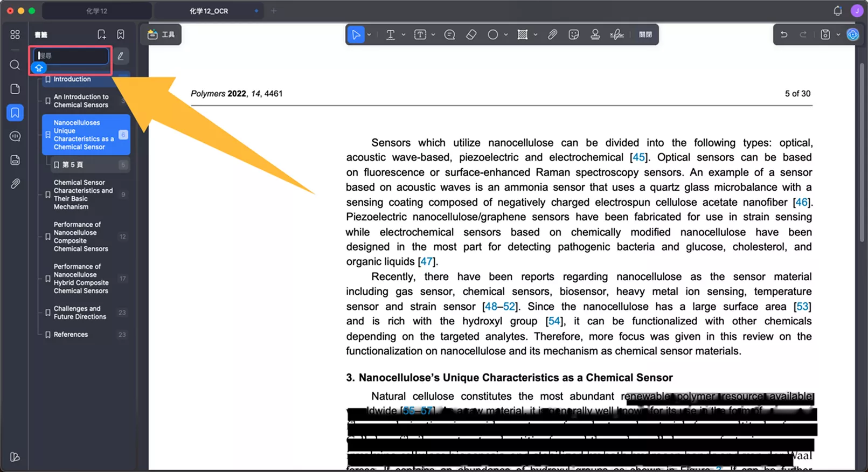Switch to the 化学12 tab
Viewport: 868px width, 472px height.
coord(97,11)
